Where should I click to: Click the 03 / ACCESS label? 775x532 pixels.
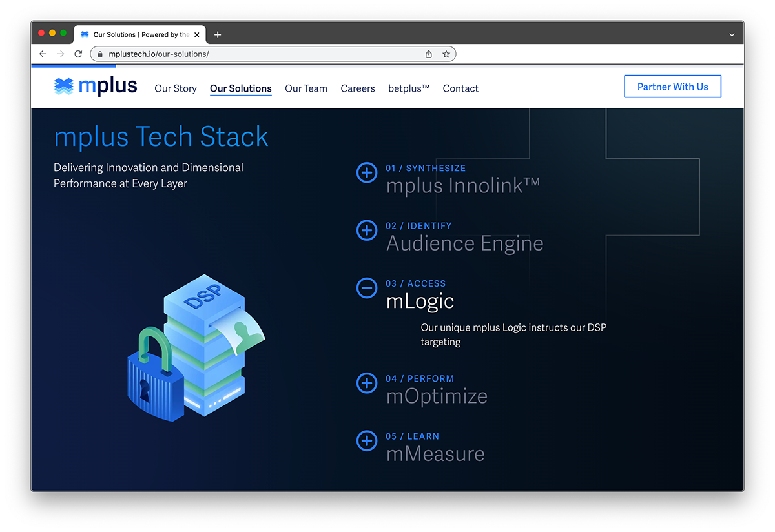(416, 283)
